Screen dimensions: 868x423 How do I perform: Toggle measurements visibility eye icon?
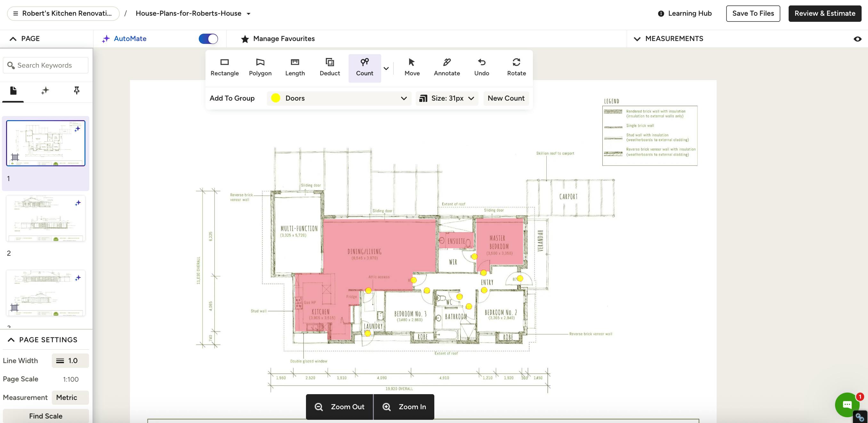857,39
